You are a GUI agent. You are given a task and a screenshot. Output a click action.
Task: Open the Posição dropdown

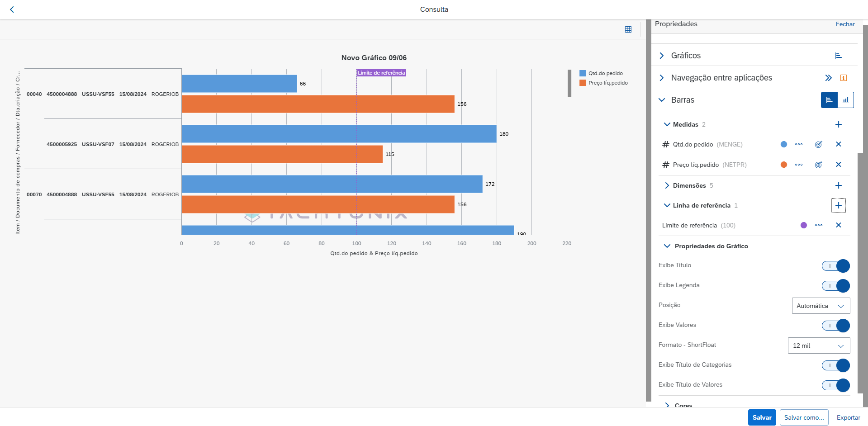point(821,306)
